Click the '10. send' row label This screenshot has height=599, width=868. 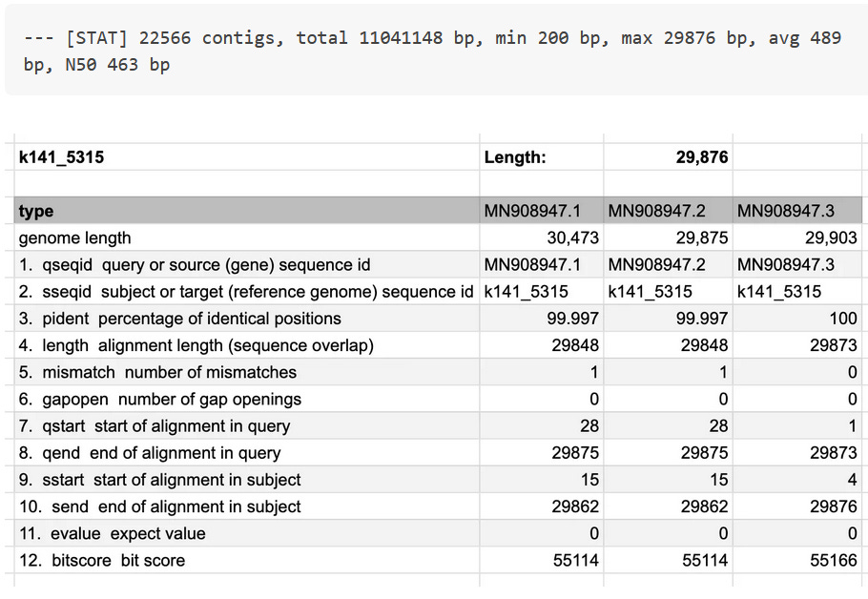(x=246, y=506)
